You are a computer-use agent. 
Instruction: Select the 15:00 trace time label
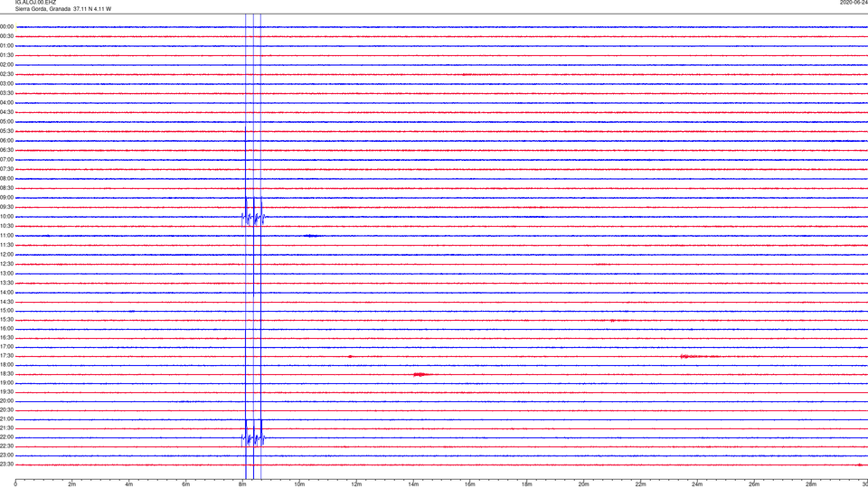click(x=7, y=311)
